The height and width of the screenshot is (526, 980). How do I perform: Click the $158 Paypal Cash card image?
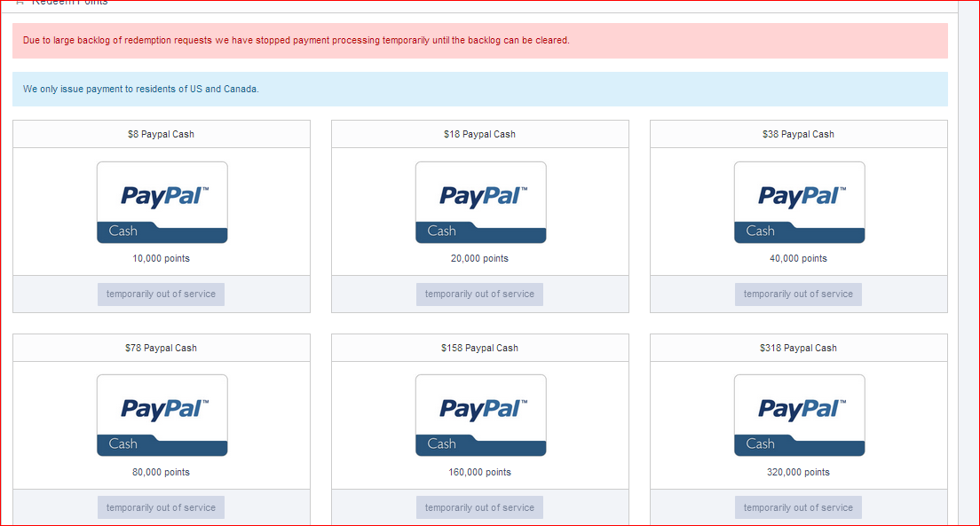pyautogui.click(x=480, y=415)
